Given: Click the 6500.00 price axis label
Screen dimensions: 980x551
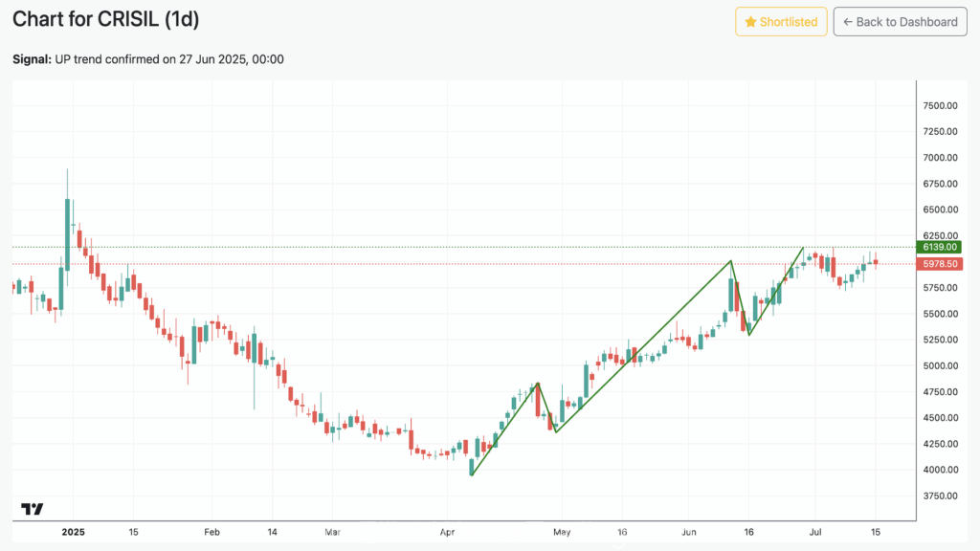Looking at the screenshot, I should point(940,209).
